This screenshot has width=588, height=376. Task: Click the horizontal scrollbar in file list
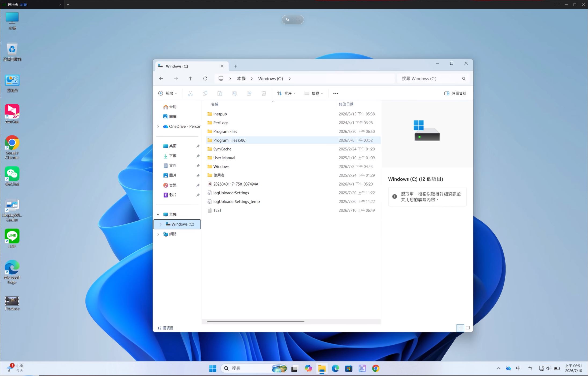pyautogui.click(x=256, y=322)
